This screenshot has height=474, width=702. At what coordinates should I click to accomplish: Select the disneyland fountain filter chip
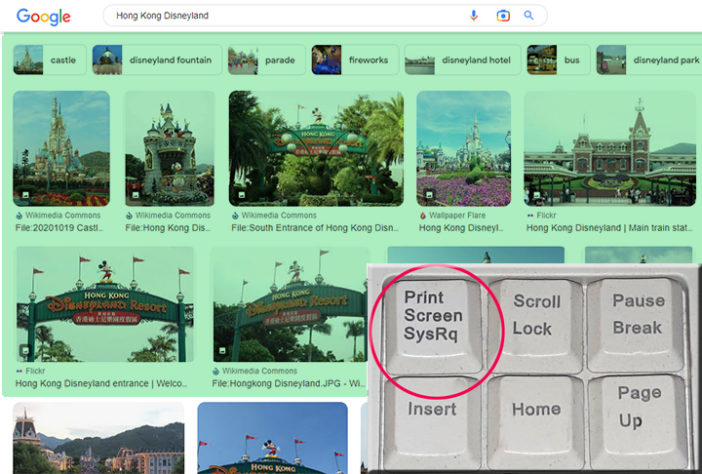(157, 60)
